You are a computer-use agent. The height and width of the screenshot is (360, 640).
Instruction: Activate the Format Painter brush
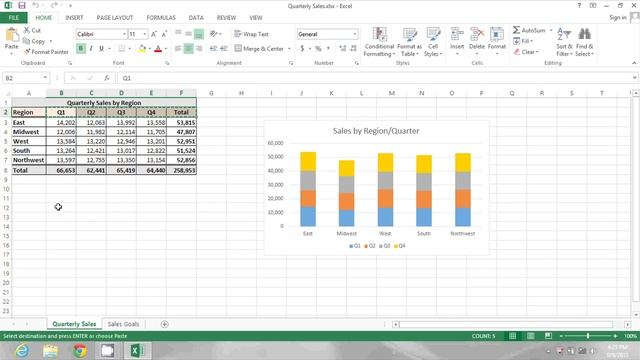pyautogui.click(x=46, y=52)
